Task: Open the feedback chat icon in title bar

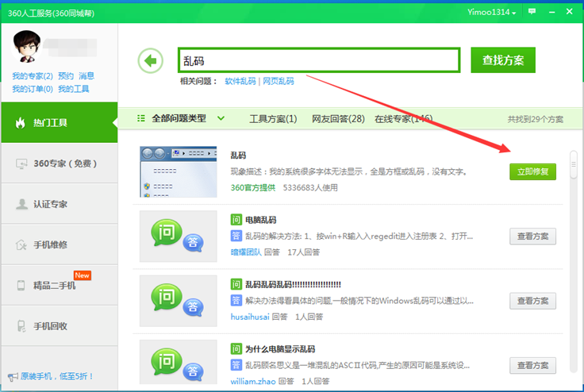Action: point(532,12)
